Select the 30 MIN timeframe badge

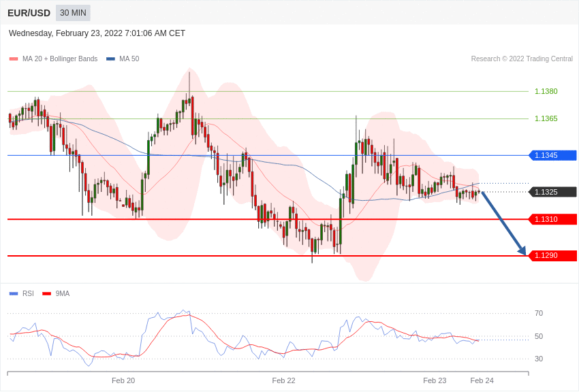(x=73, y=13)
